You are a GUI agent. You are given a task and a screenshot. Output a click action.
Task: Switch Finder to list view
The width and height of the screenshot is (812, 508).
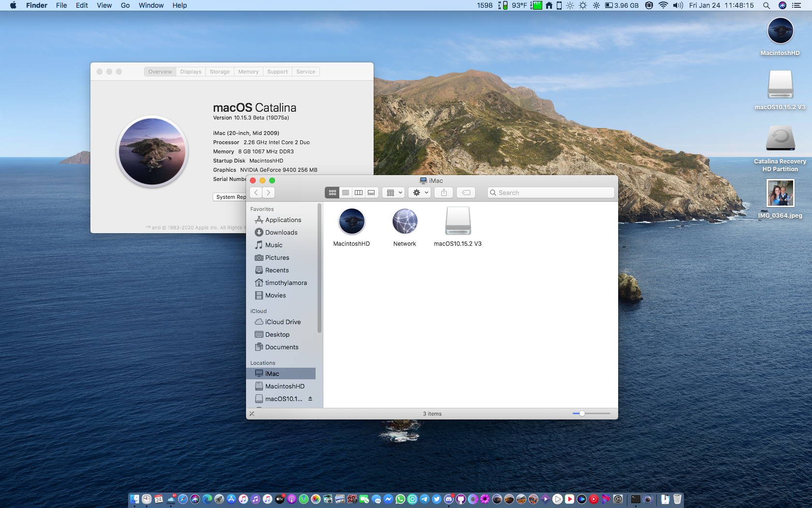pos(346,193)
